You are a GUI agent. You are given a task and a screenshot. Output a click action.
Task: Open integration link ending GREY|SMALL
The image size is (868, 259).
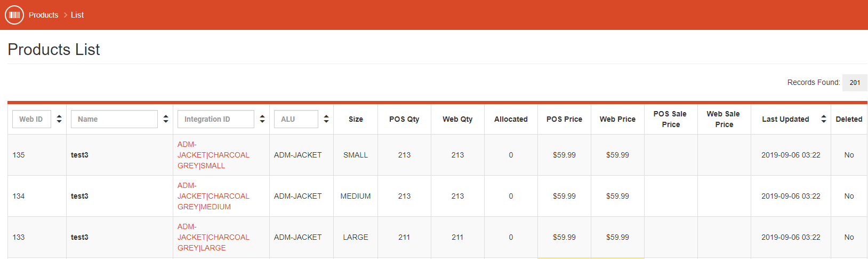tap(213, 155)
